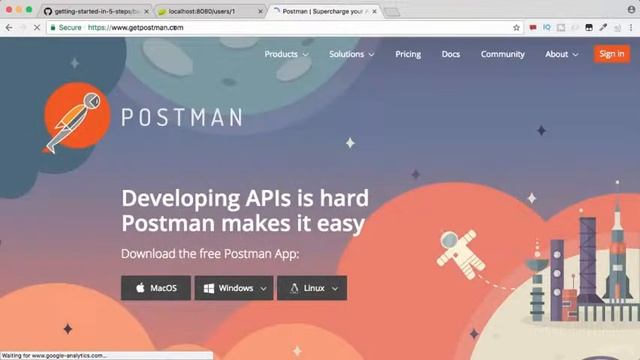Bookmark this page with the star icon

(516, 28)
